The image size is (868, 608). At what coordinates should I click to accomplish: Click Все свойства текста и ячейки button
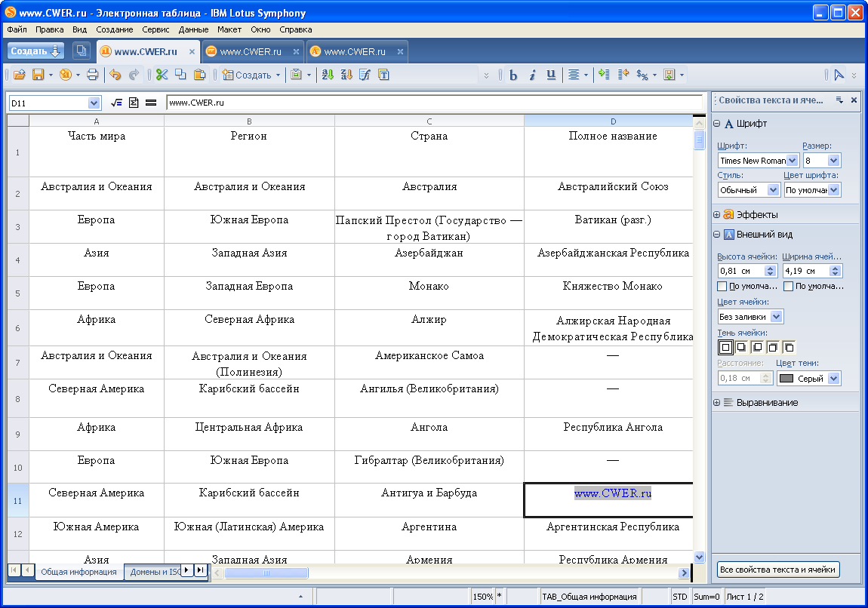[x=778, y=570]
